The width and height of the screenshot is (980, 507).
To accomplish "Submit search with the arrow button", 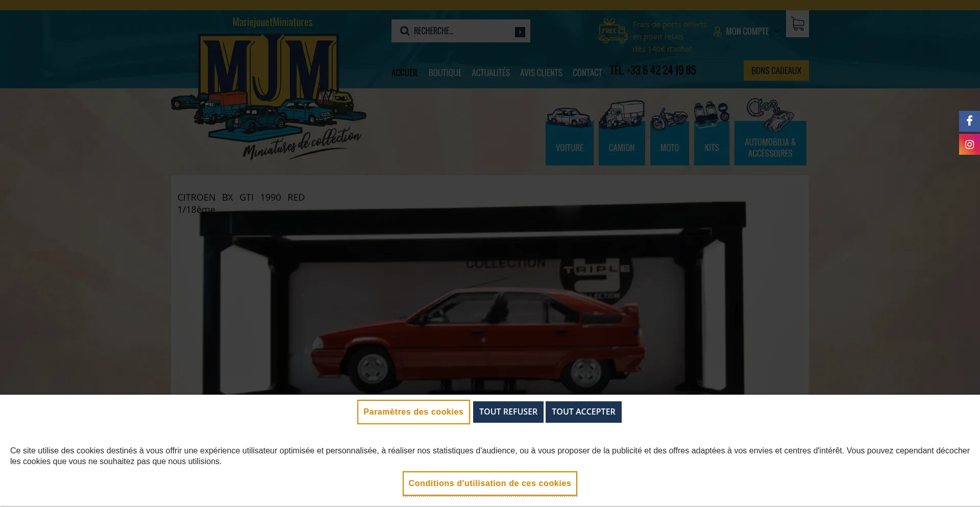I will [520, 32].
